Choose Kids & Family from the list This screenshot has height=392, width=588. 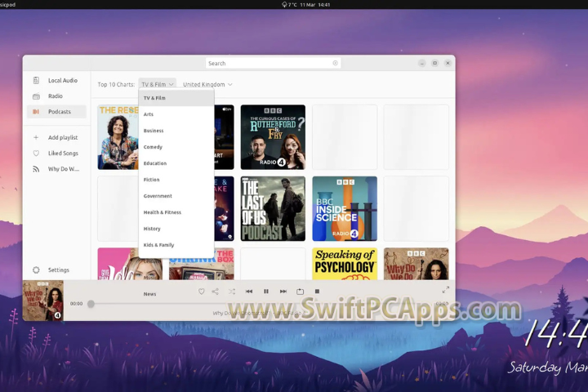click(x=176, y=245)
